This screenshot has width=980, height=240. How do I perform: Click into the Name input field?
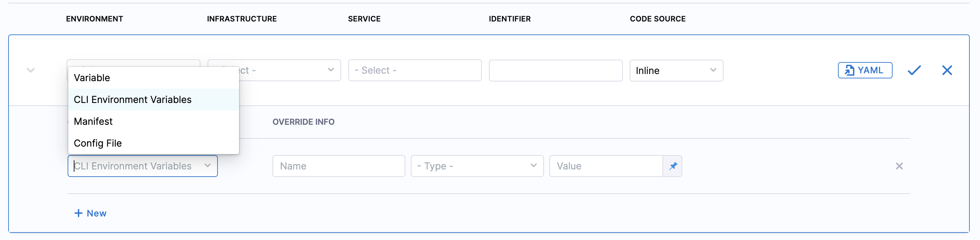(338, 166)
